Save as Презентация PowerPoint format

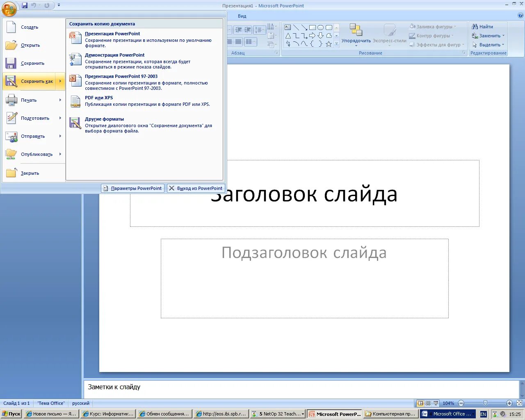coord(144,39)
